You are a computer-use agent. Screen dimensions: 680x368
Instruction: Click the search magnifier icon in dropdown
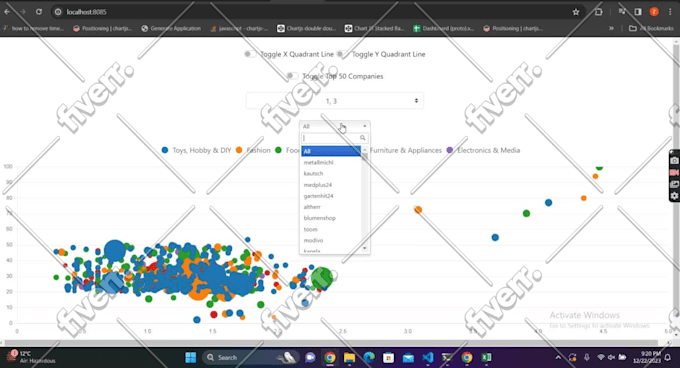(363, 138)
